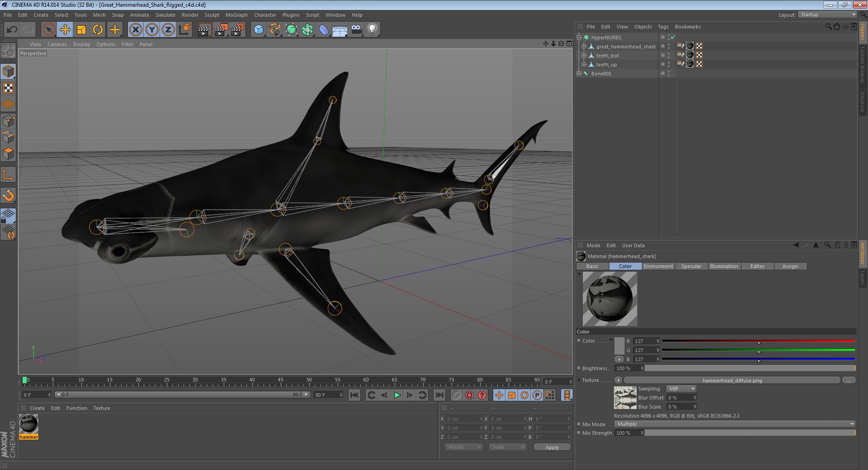Record active objects keyframe button
This screenshot has height=470, width=868.
(457, 395)
